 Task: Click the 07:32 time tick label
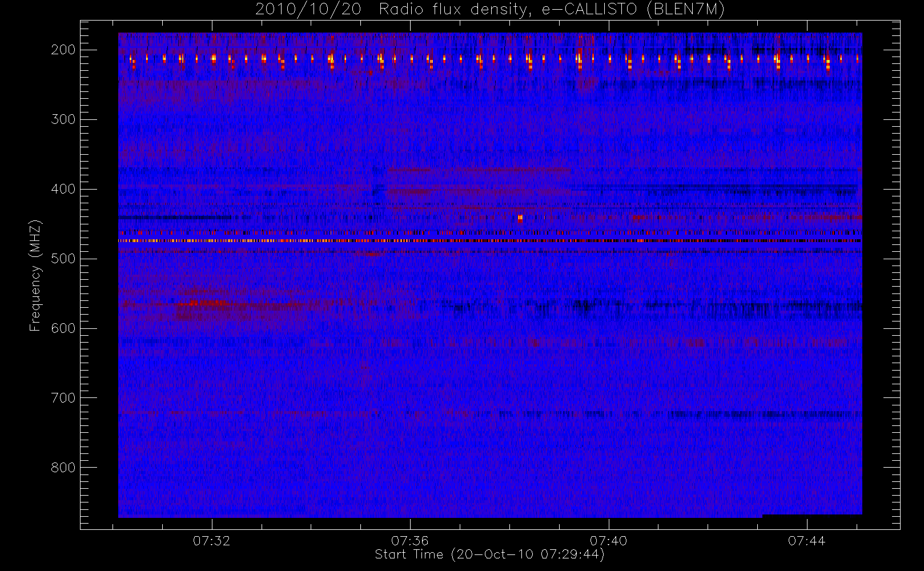[212, 541]
